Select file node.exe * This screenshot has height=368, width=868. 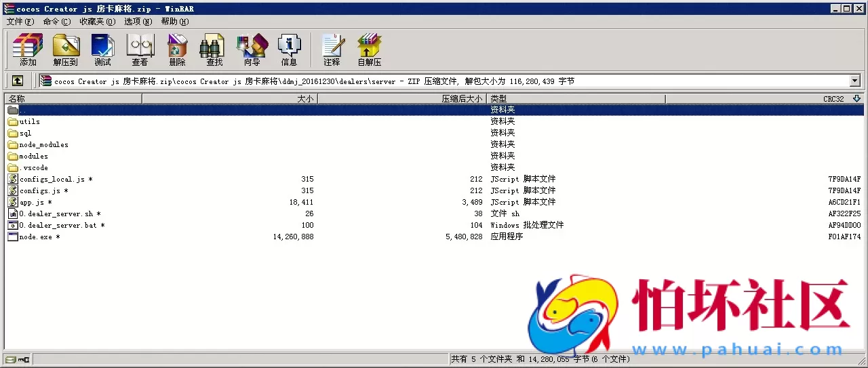(x=40, y=237)
